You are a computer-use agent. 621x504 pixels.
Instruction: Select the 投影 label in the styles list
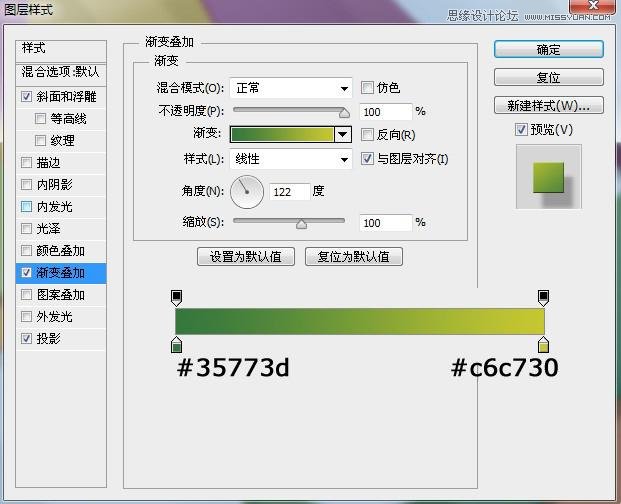[x=48, y=339]
